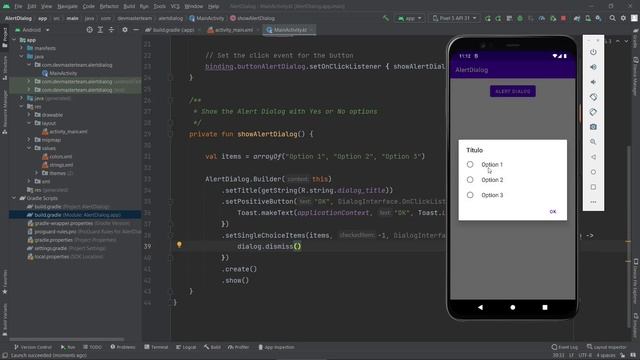The image size is (640, 360).
Task: Open the Refactor menu
Action: coord(109,7)
